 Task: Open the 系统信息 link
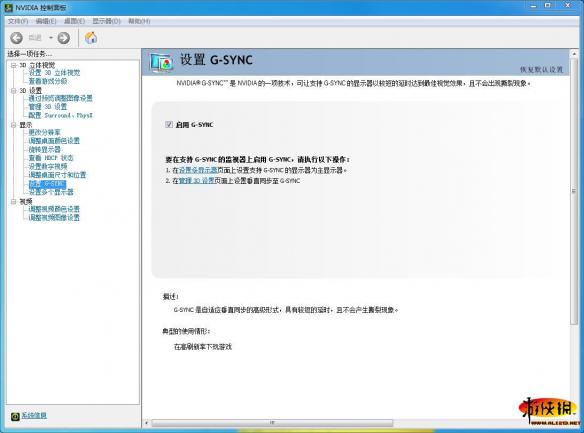34,416
